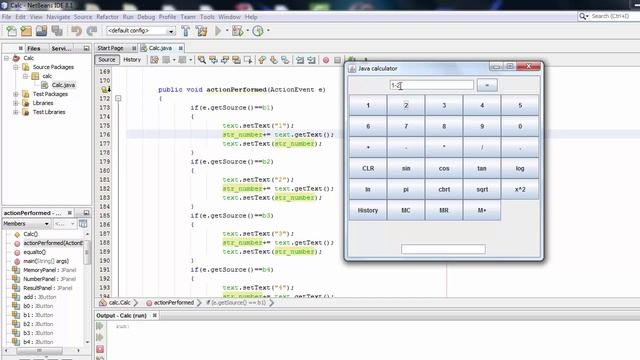Click the Open Project toolbar icon
The image size is (640, 360).
click(x=41, y=31)
